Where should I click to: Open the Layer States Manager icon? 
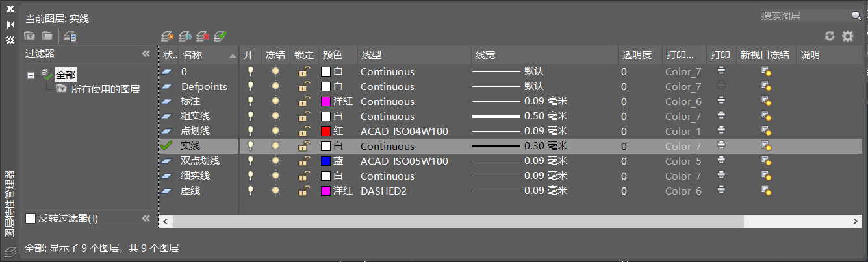(70, 36)
